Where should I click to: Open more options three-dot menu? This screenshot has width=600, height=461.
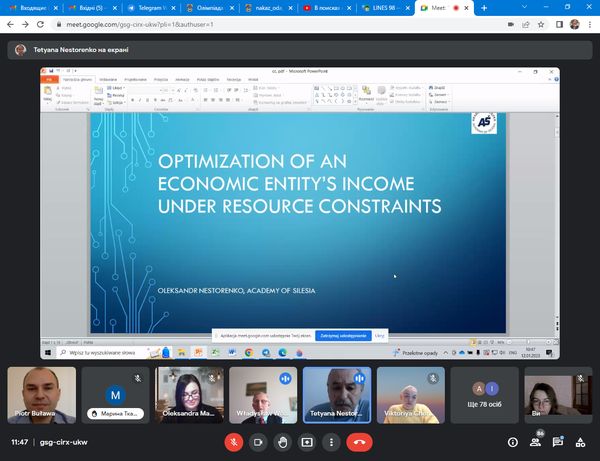point(331,442)
